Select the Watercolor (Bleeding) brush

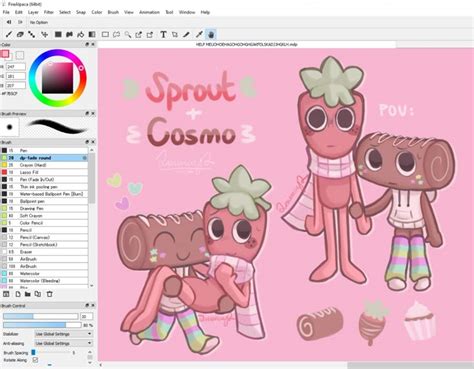coord(45,281)
